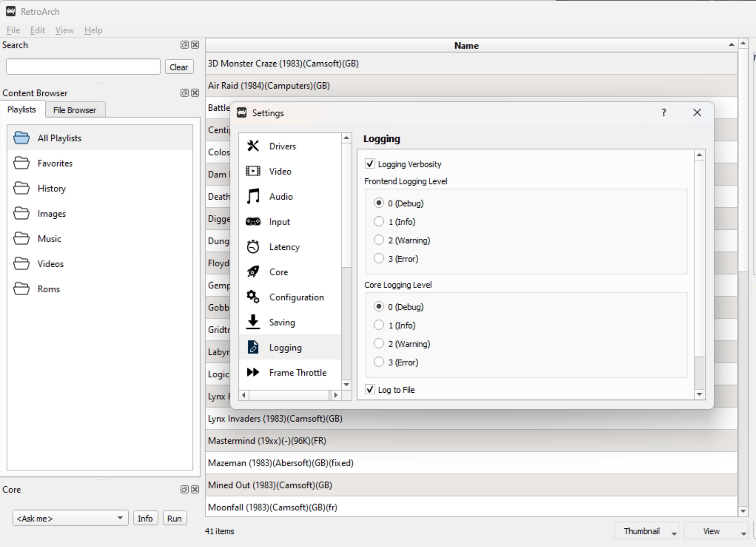Open the File menu

click(13, 30)
